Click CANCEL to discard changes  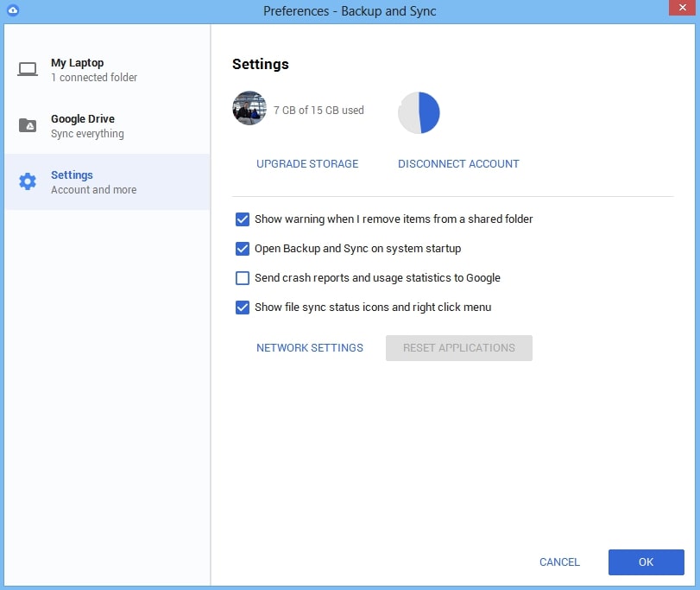pos(559,561)
